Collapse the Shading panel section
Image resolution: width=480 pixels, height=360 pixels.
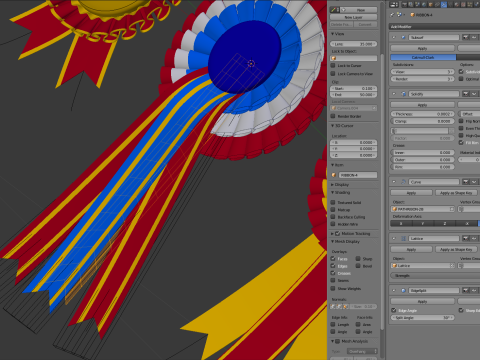click(x=333, y=193)
